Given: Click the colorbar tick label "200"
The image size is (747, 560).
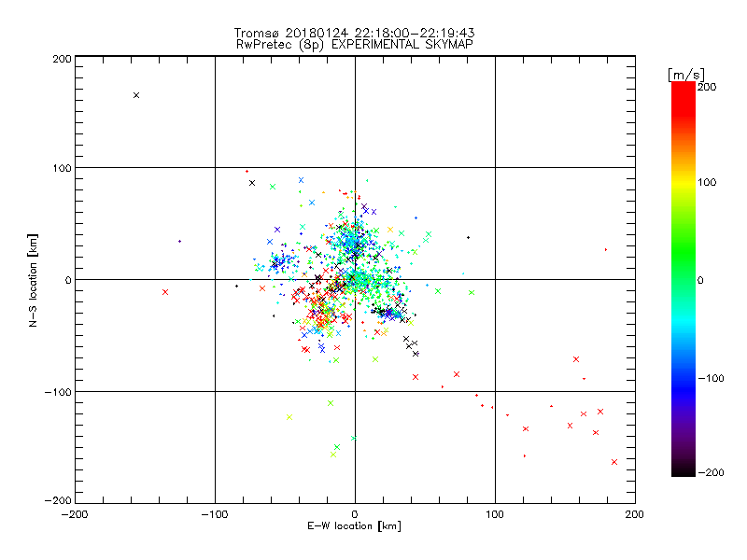Looking at the screenshot, I should pyautogui.click(x=707, y=87).
